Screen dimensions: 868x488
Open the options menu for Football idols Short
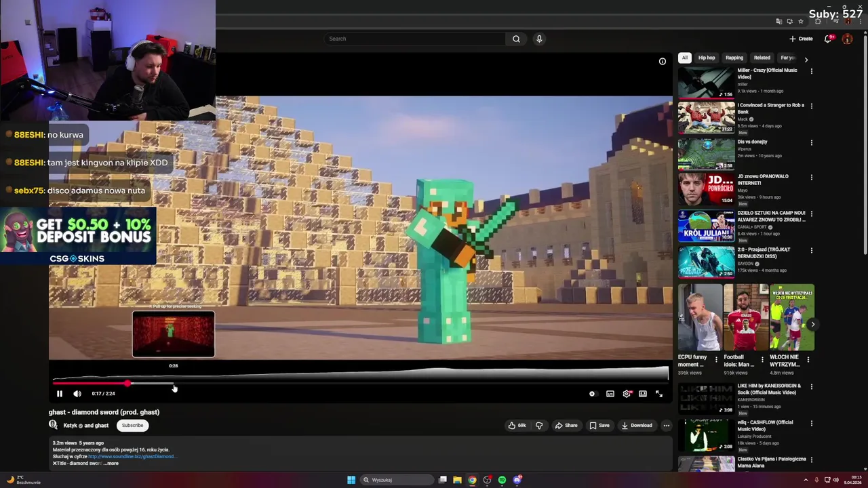click(x=762, y=359)
